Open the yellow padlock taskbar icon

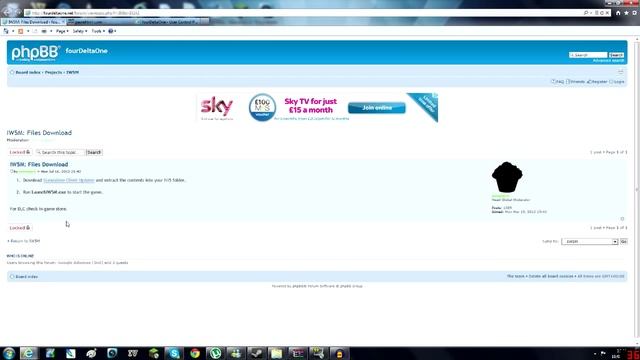tap(339, 353)
